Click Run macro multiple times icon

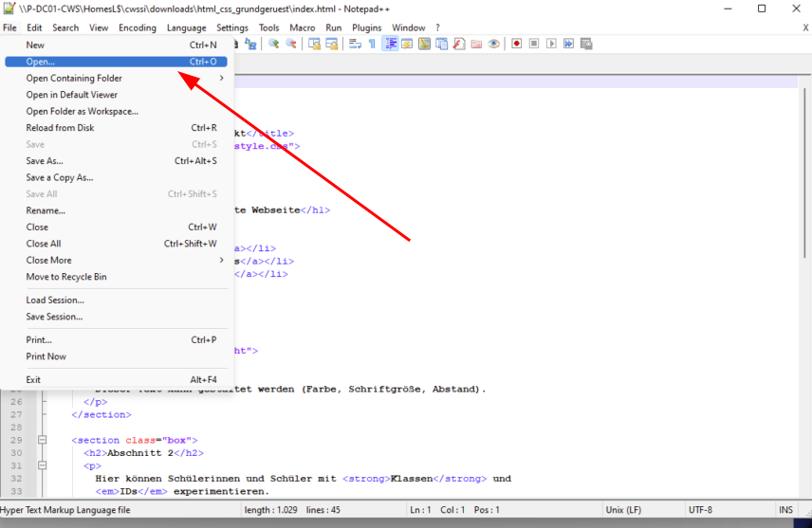tap(568, 44)
